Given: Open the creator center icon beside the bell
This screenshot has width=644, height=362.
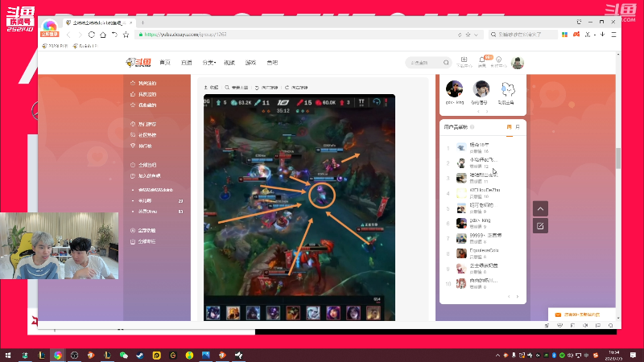Looking at the screenshot, I should click(498, 62).
